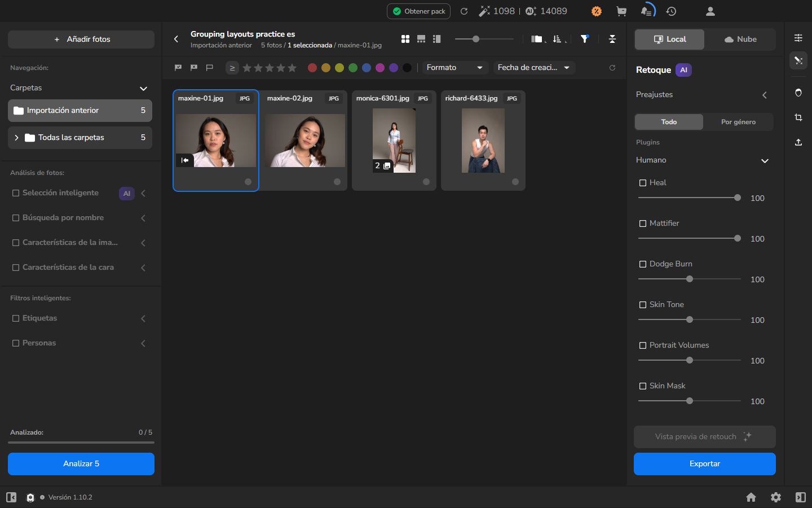Collapse the Humano plugins section
This screenshot has height=508, width=812.
click(x=765, y=160)
